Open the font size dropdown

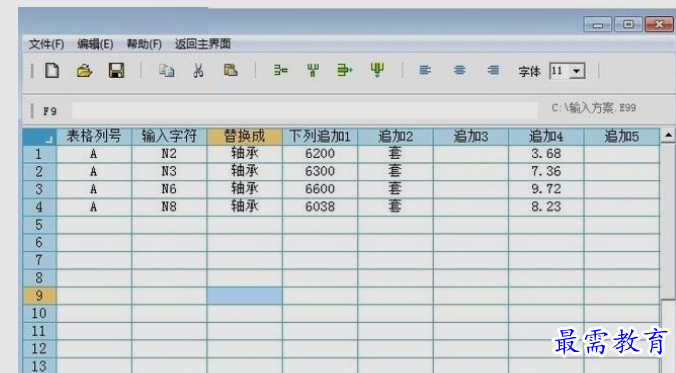pos(577,71)
